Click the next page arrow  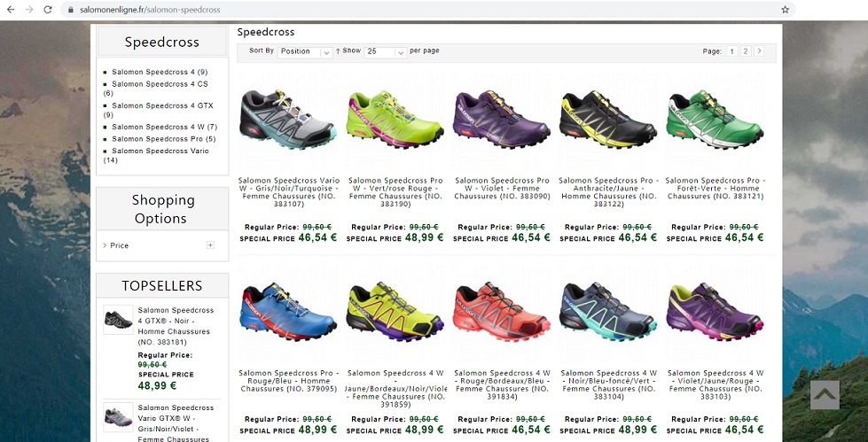pos(759,50)
